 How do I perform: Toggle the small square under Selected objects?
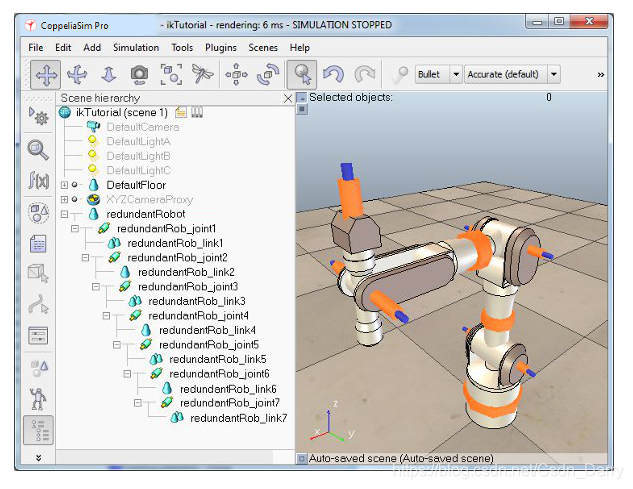point(302,109)
